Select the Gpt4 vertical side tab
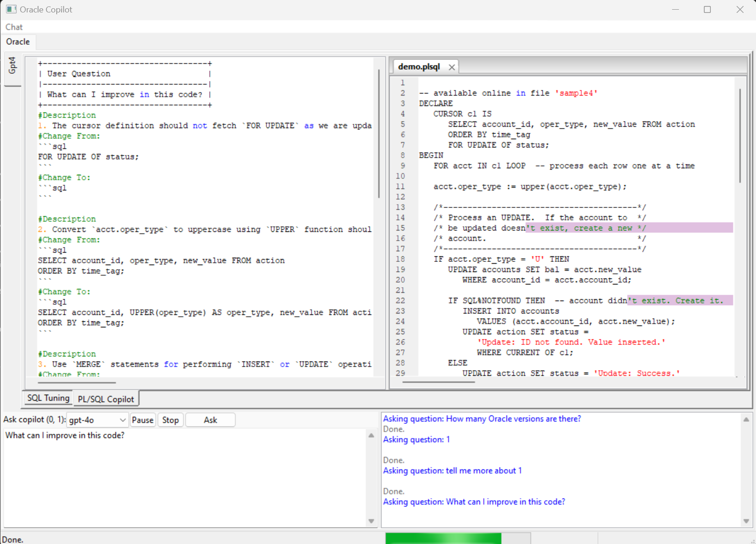Viewport: 756px width, 544px height. point(12,65)
